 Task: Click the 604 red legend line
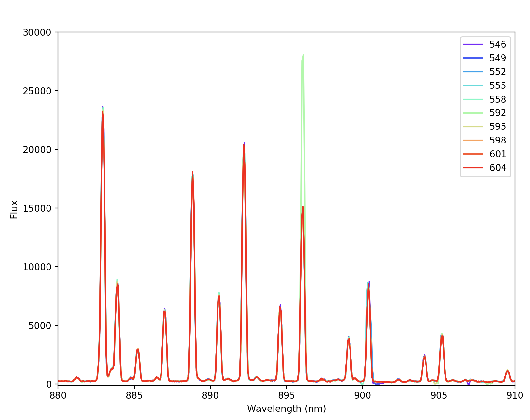[473, 168]
